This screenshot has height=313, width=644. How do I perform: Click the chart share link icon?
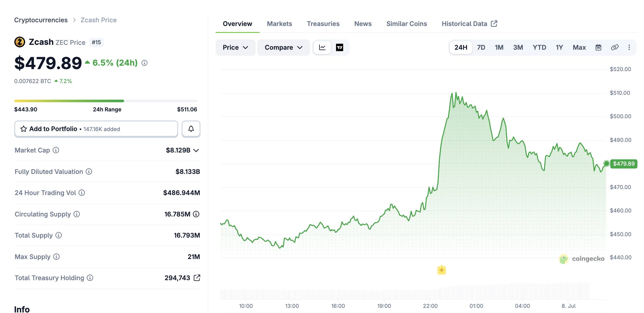tap(615, 47)
